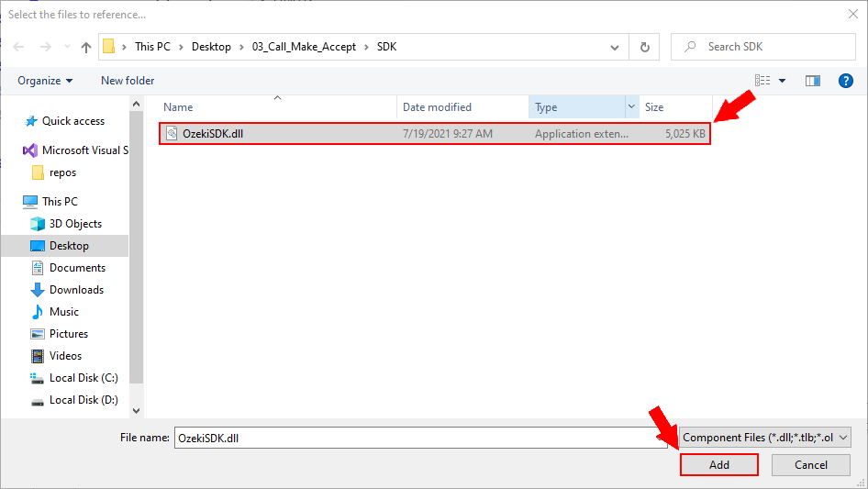This screenshot has height=489, width=868.
Task: Click the Quick access star icon
Action: [31, 121]
